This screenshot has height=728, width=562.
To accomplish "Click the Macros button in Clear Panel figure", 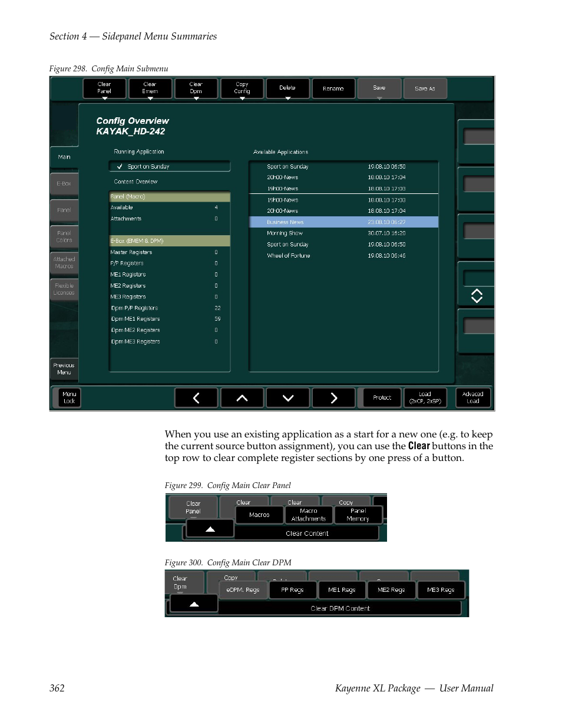I will [x=259, y=515].
